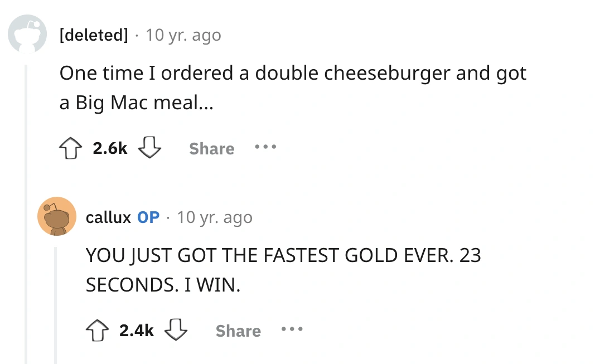Downvote callux's reply
Screen dimensions: 595x364
175,331
